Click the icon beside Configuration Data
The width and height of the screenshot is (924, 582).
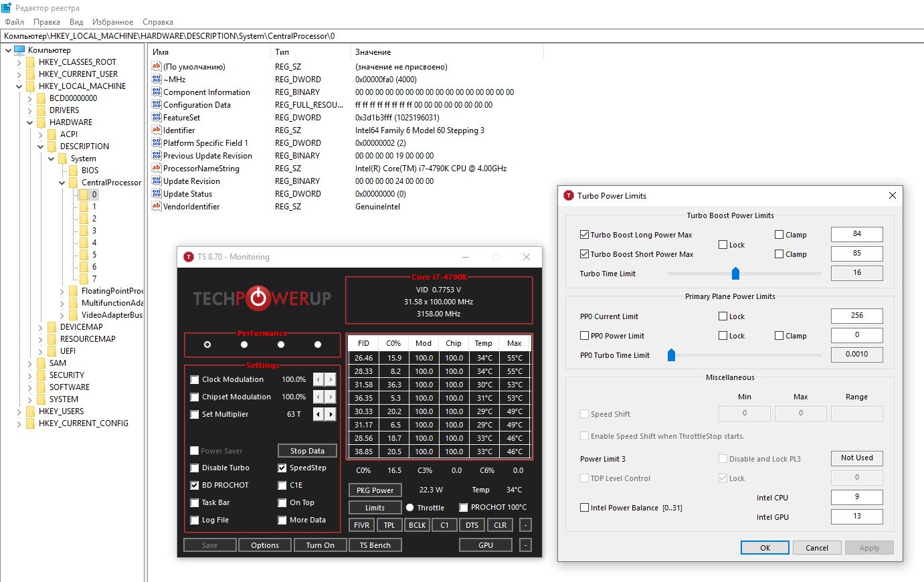tap(157, 104)
